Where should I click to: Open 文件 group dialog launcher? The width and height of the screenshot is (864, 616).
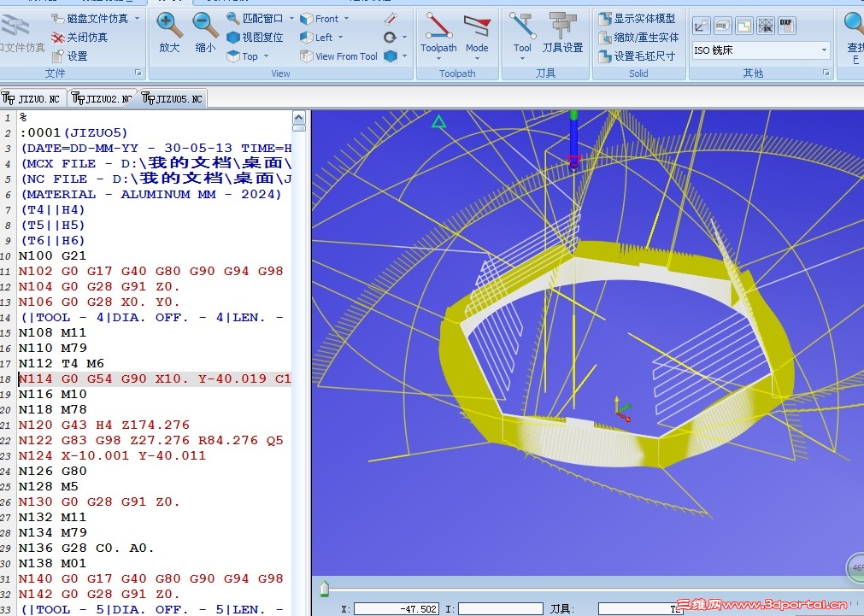[138, 73]
